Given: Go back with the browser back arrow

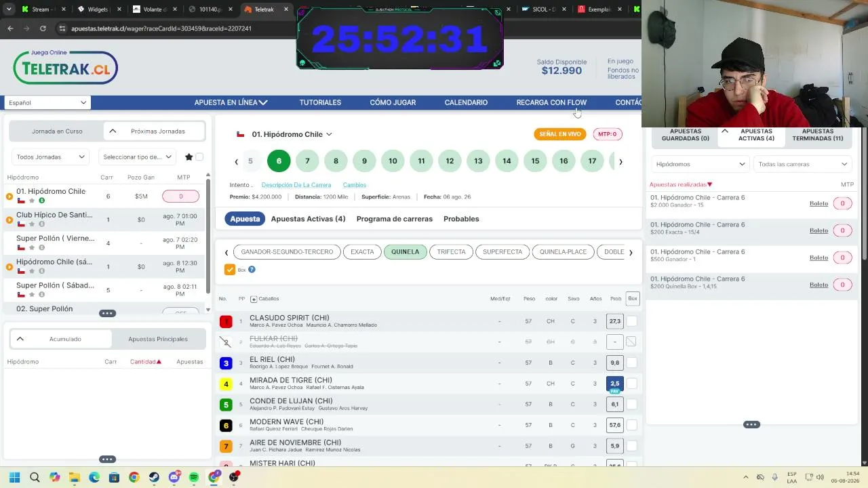Looking at the screenshot, I should click(x=10, y=28).
